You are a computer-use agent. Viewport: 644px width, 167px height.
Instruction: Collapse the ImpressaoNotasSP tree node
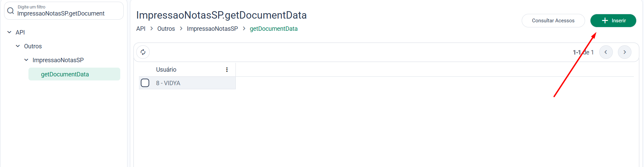pyautogui.click(x=26, y=60)
